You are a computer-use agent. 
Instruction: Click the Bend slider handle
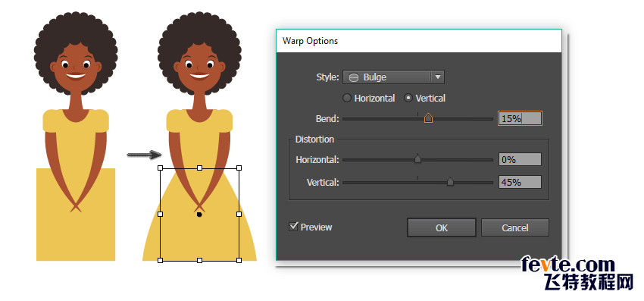click(428, 118)
